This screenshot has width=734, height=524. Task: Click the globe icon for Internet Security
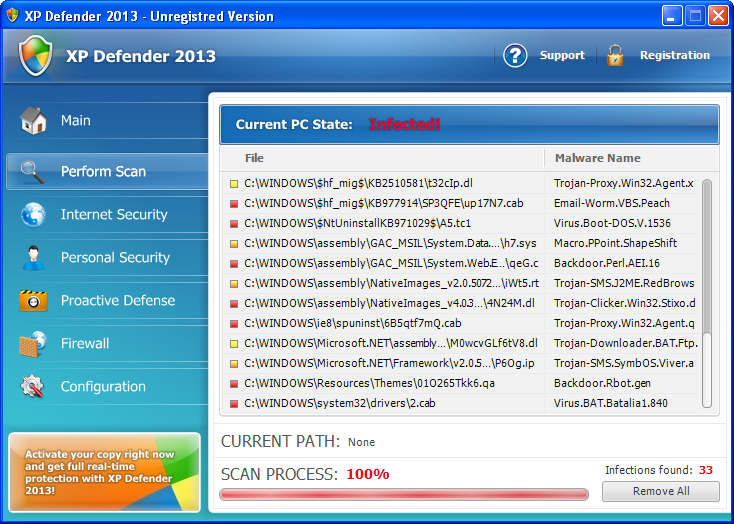(x=33, y=215)
